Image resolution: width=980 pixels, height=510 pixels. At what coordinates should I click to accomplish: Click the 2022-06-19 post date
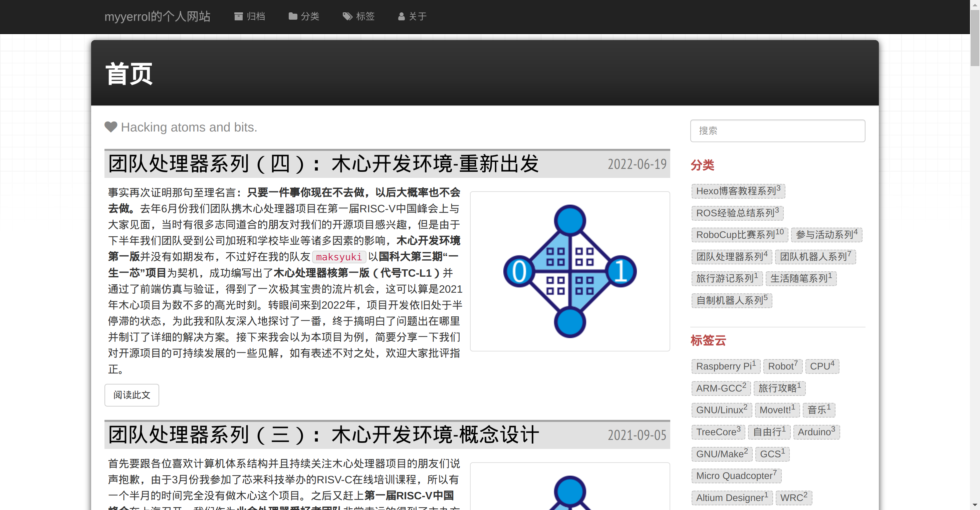coord(637,164)
